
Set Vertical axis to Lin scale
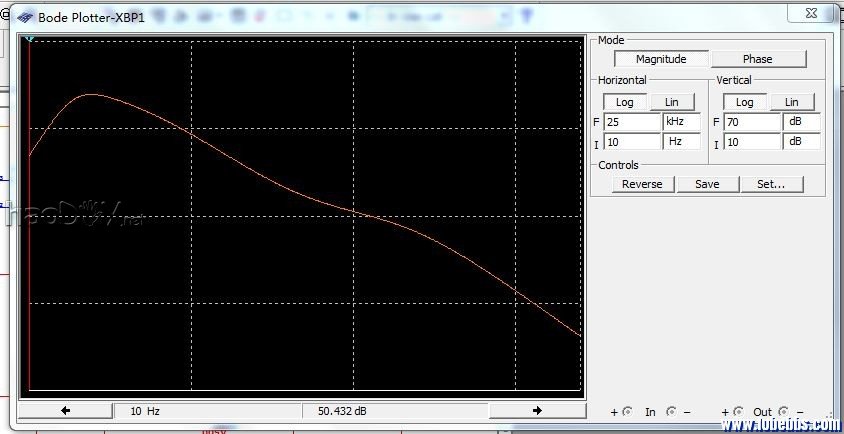[791, 102]
